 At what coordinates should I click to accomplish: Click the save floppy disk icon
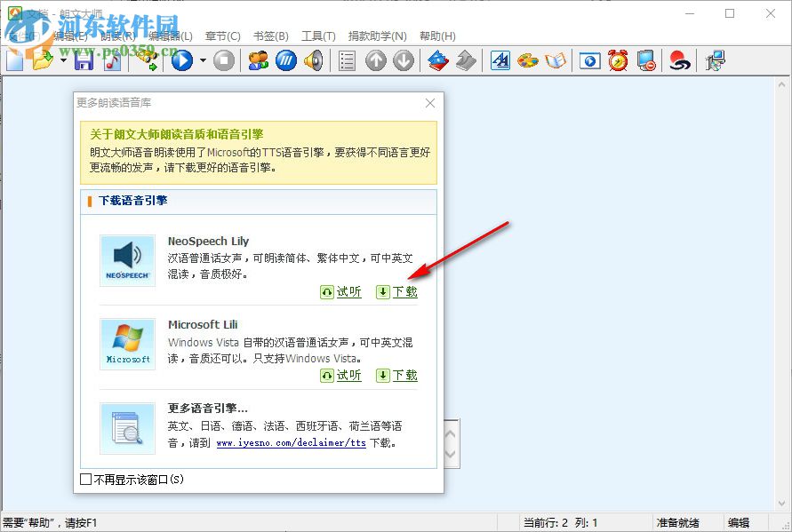click(84, 61)
